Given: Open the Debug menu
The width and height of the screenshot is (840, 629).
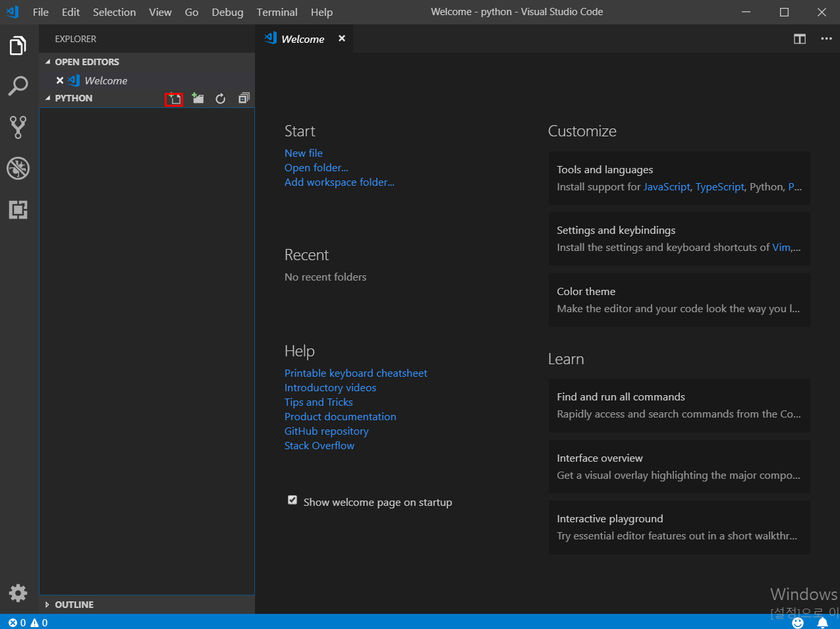Looking at the screenshot, I should [x=227, y=12].
